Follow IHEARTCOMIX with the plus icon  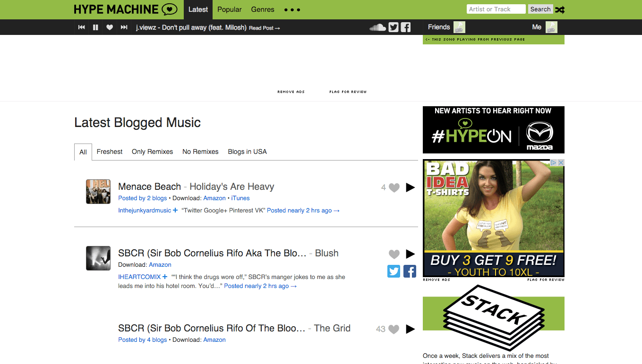(165, 277)
